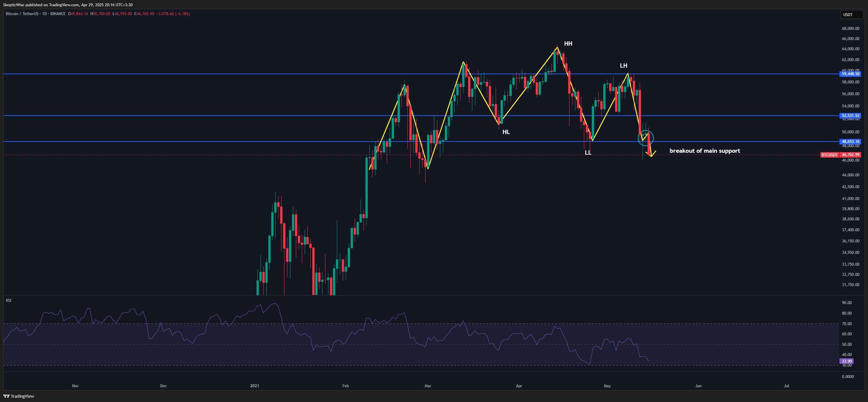
Task: Click the 46,762.99 current price label
Action: [851, 155]
